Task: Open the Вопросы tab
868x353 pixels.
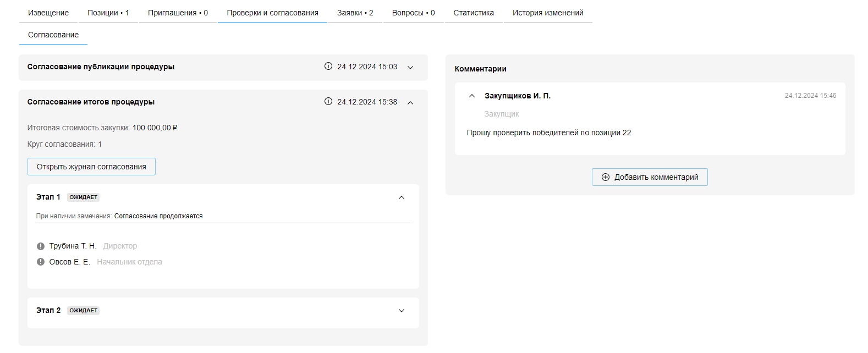Action: [x=413, y=13]
